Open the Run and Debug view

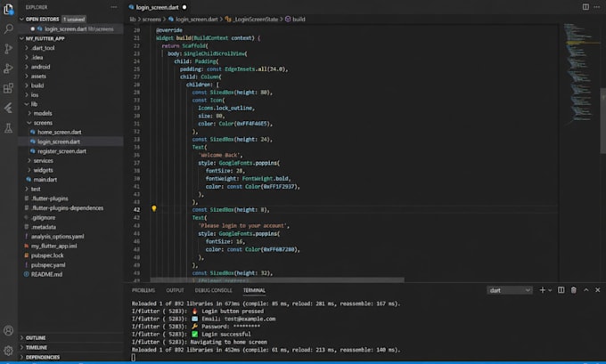(x=8, y=69)
